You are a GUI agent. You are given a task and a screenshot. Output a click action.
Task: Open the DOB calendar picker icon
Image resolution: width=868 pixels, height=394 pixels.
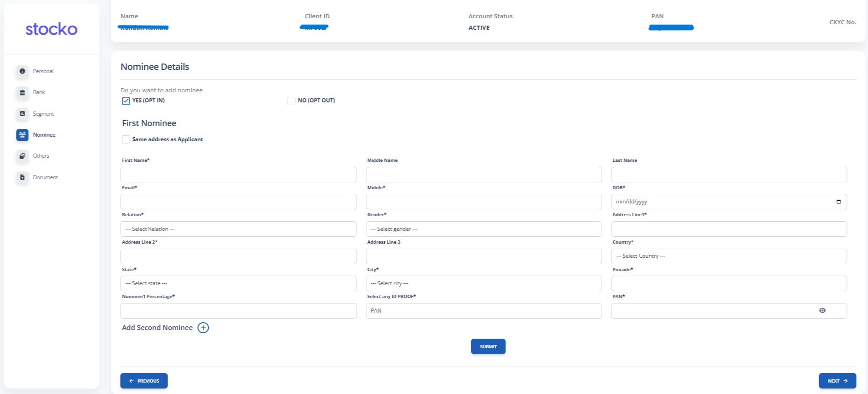[838, 202]
